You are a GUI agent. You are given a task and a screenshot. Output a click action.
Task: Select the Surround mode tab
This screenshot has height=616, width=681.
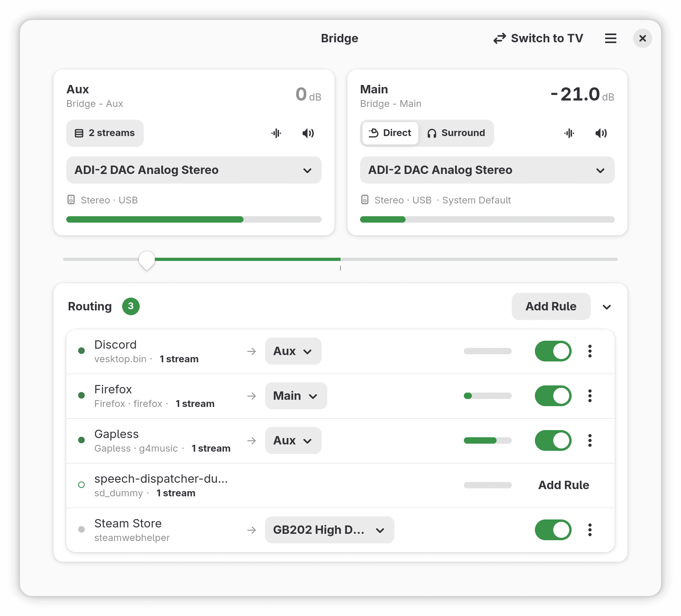[456, 133]
